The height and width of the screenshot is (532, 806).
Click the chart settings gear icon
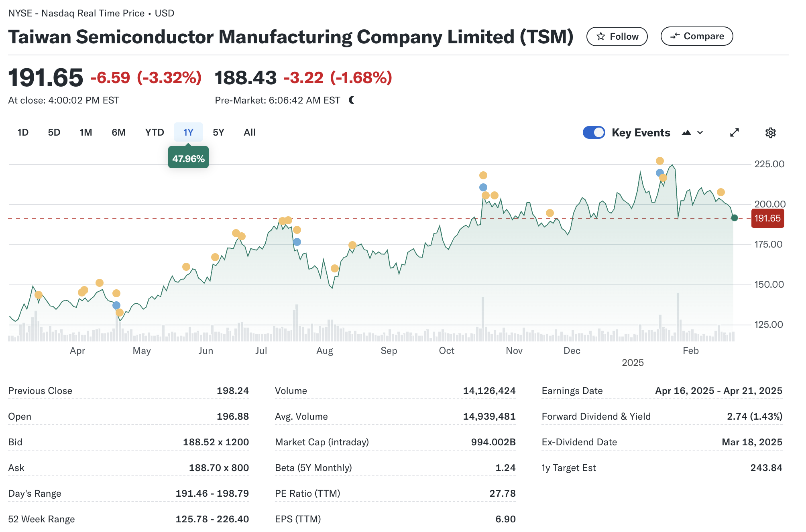[770, 133]
